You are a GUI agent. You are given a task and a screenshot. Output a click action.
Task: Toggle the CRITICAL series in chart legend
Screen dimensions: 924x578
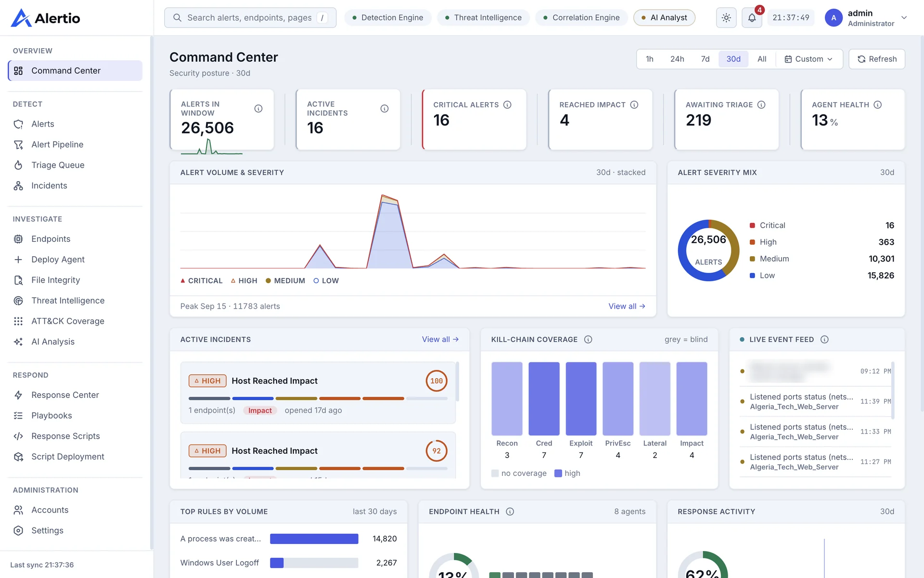coord(202,281)
